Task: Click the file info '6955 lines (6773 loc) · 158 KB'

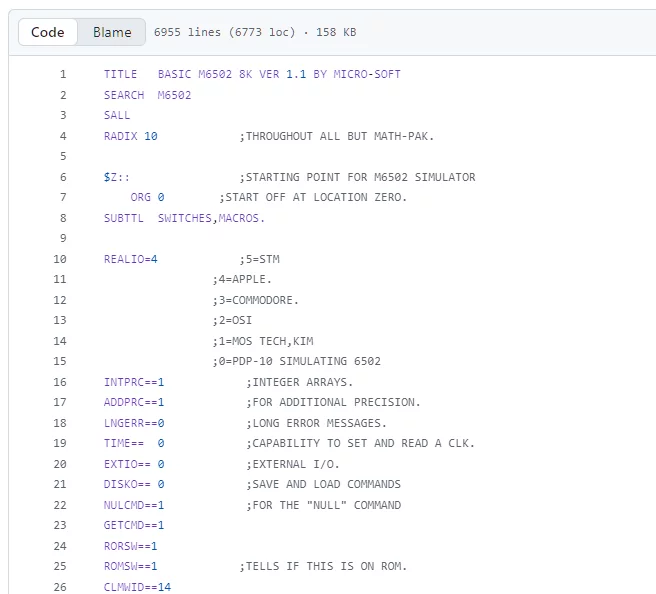Action: tap(255, 32)
